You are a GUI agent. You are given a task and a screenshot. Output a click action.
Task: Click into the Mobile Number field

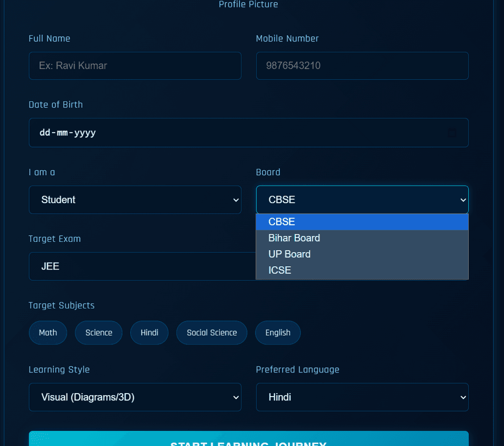(x=362, y=66)
